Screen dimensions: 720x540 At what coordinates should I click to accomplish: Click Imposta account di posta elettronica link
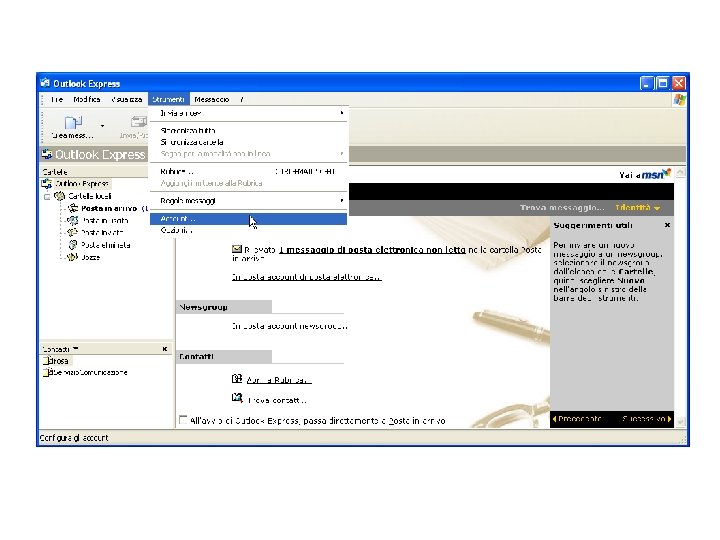[306, 277]
